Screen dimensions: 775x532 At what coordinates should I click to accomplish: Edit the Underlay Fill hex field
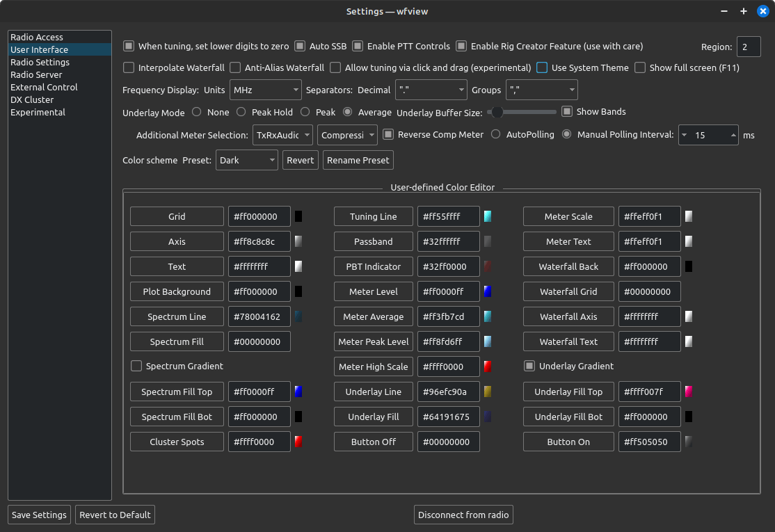tap(448, 417)
